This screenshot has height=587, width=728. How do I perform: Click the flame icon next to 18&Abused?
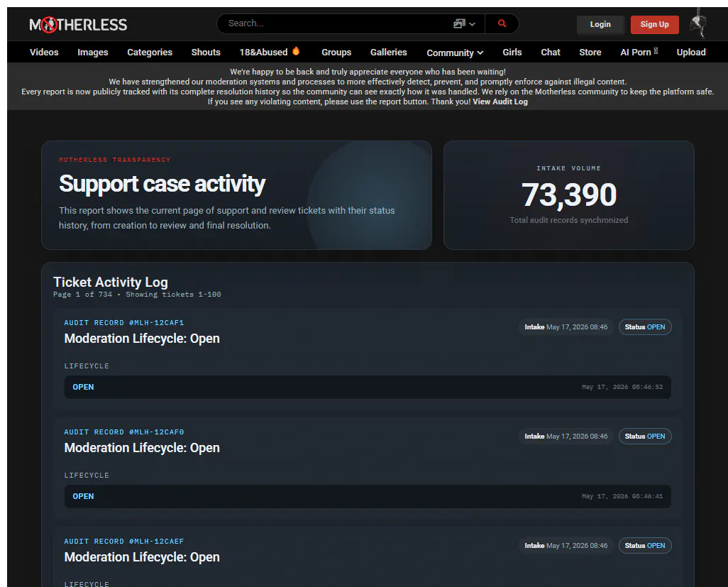pyautogui.click(x=296, y=51)
